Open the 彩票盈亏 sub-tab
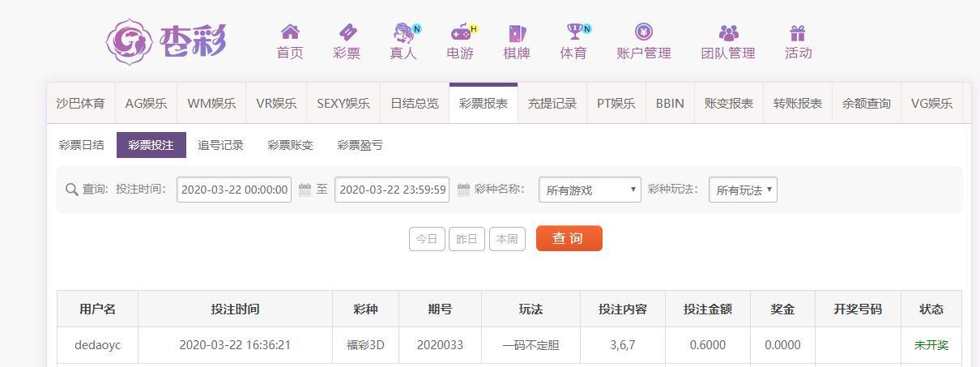Image resolution: width=980 pixels, height=367 pixels. click(360, 145)
